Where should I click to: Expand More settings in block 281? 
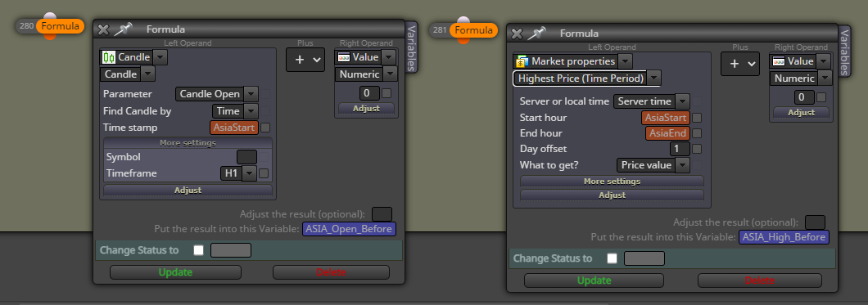612,182
